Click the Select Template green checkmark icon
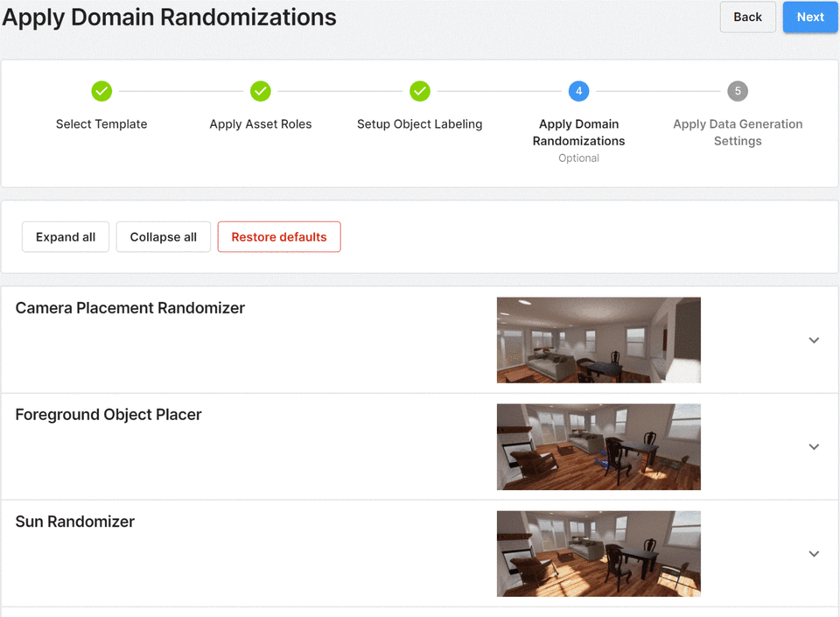Viewport: 840px width, 617px height. [x=101, y=91]
